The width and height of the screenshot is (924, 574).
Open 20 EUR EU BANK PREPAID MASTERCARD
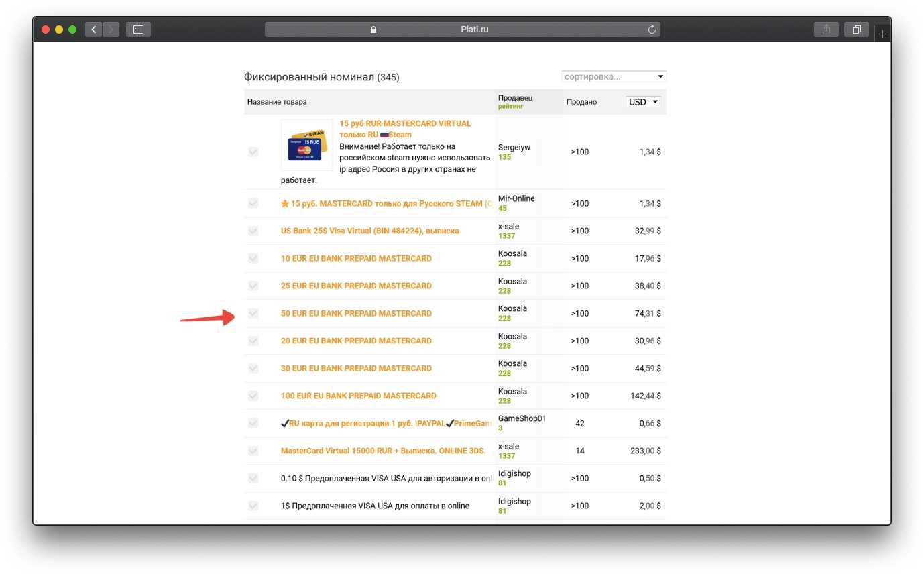tap(356, 341)
